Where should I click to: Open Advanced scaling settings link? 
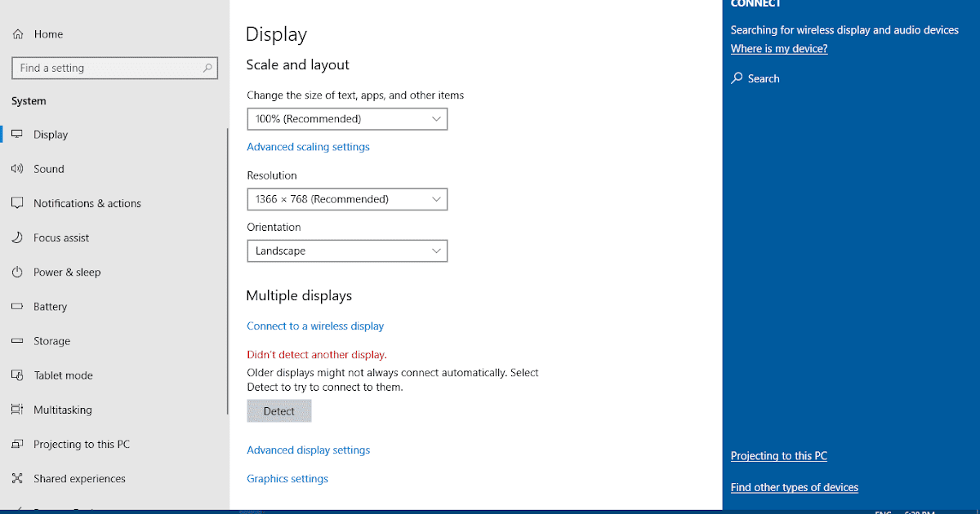coord(308,147)
